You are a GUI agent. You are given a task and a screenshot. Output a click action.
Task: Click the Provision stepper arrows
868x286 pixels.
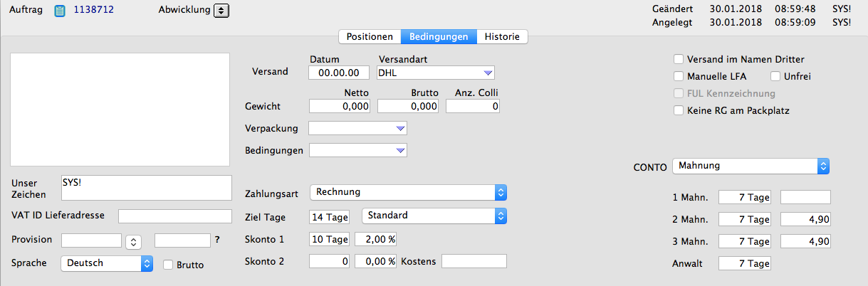point(133,242)
